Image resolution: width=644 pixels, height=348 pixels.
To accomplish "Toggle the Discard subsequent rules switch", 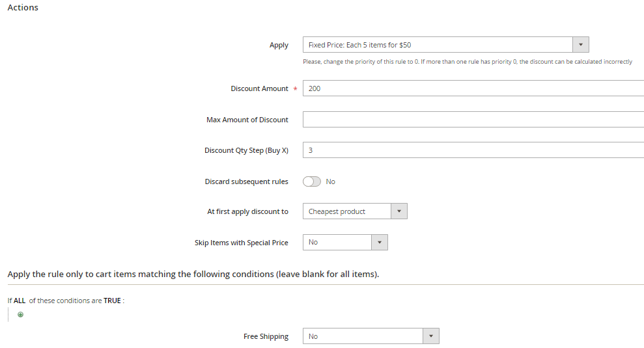I will (312, 181).
